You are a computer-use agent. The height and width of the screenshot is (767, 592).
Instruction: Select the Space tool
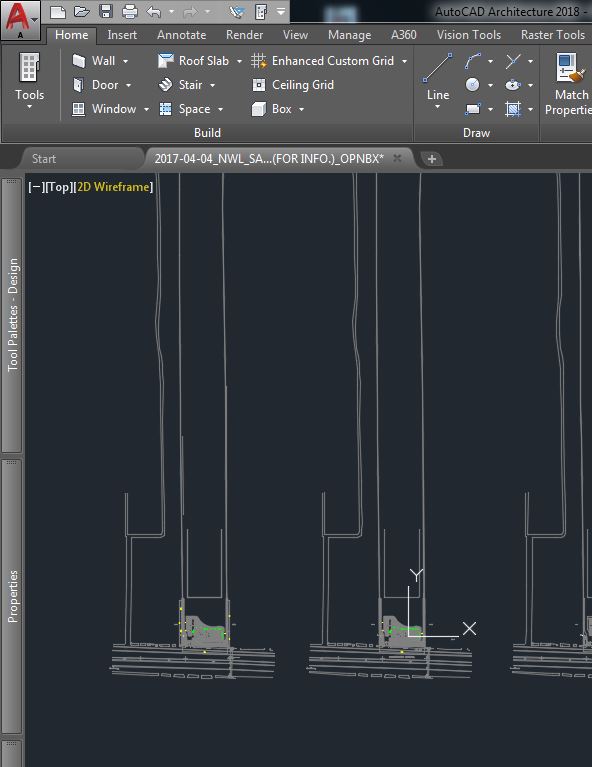tap(184, 109)
